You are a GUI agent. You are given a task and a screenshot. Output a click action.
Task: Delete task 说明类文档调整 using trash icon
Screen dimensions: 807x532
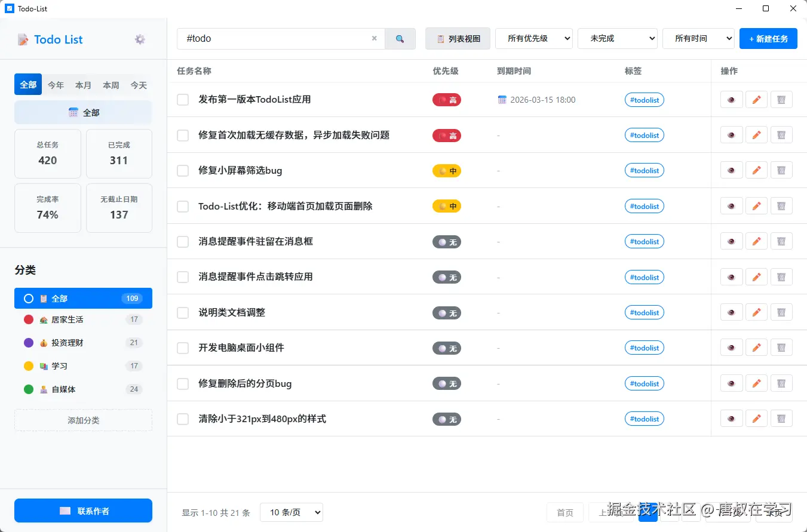click(781, 312)
